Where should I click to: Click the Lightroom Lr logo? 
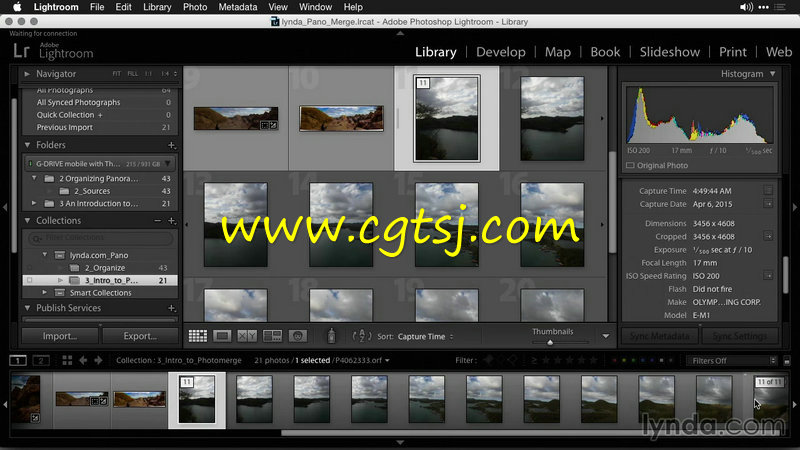tap(21, 51)
